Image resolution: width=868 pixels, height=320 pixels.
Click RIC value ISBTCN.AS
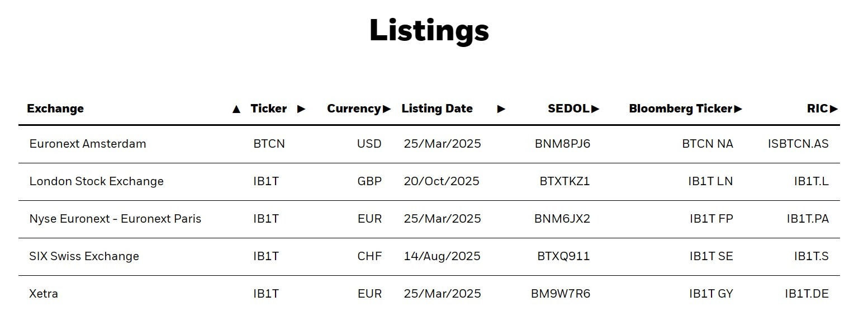click(798, 144)
